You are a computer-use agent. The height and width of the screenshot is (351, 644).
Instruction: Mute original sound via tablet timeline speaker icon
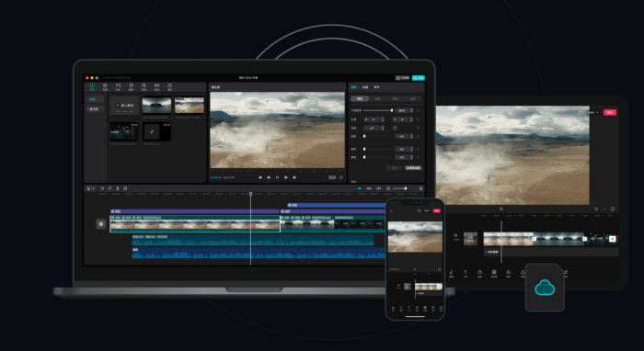(455, 236)
